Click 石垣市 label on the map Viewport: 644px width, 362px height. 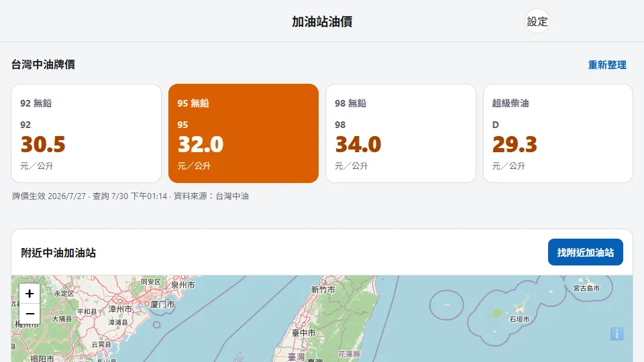519,319
